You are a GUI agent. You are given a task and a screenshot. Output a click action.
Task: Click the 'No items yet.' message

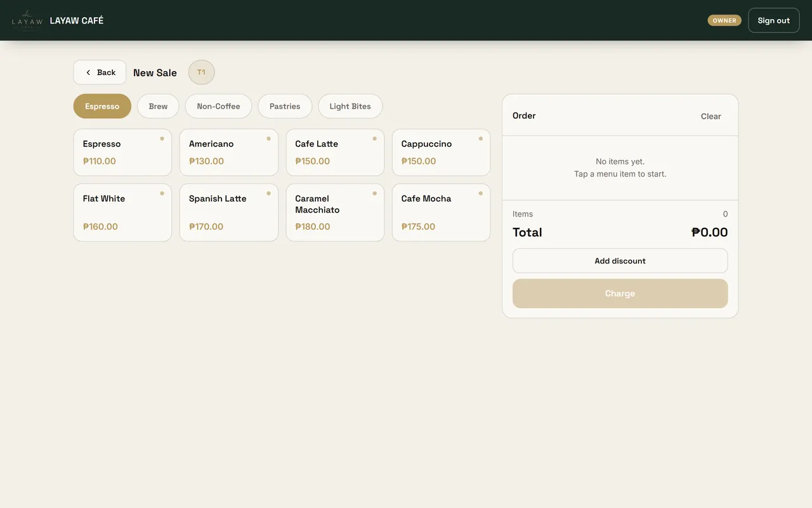(x=620, y=161)
